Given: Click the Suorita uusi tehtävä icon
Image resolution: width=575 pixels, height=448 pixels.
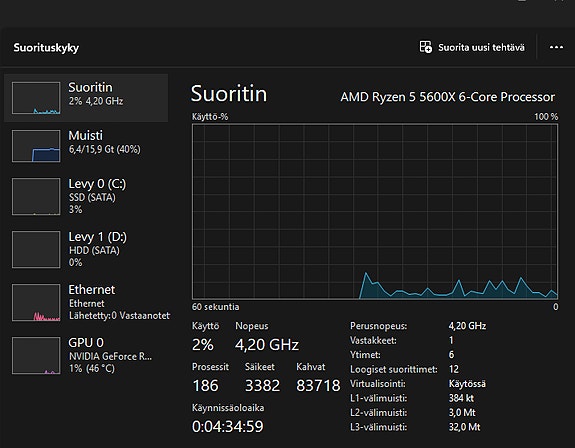Looking at the screenshot, I should click(x=425, y=47).
